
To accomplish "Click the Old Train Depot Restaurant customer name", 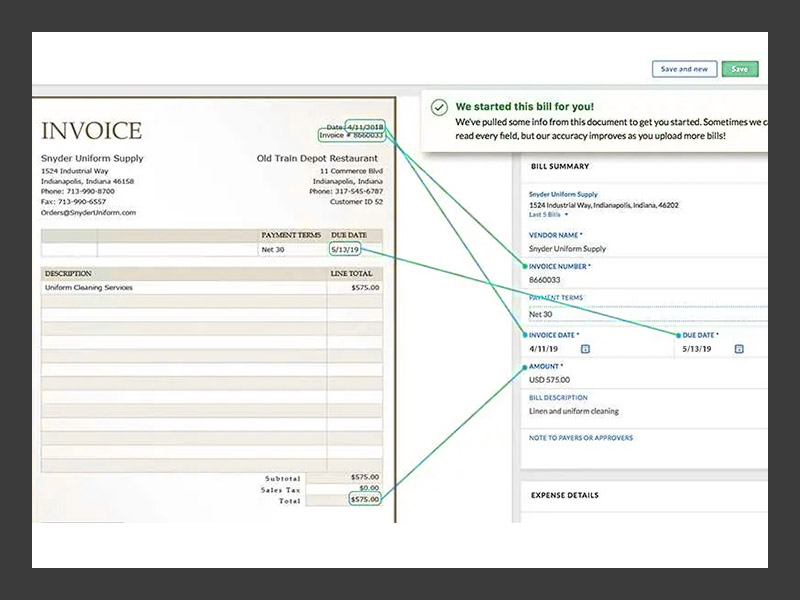I will [x=317, y=159].
